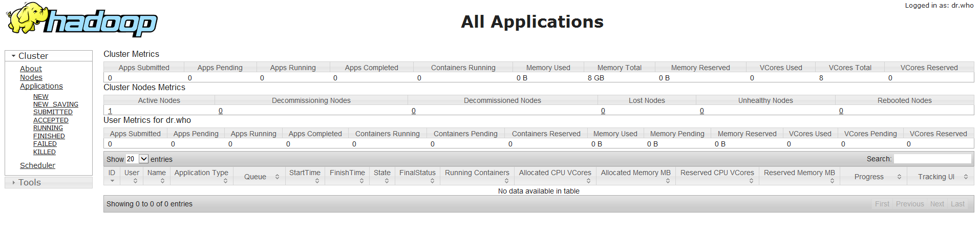
Task: Sort by User column sort icon
Action: pos(135,181)
